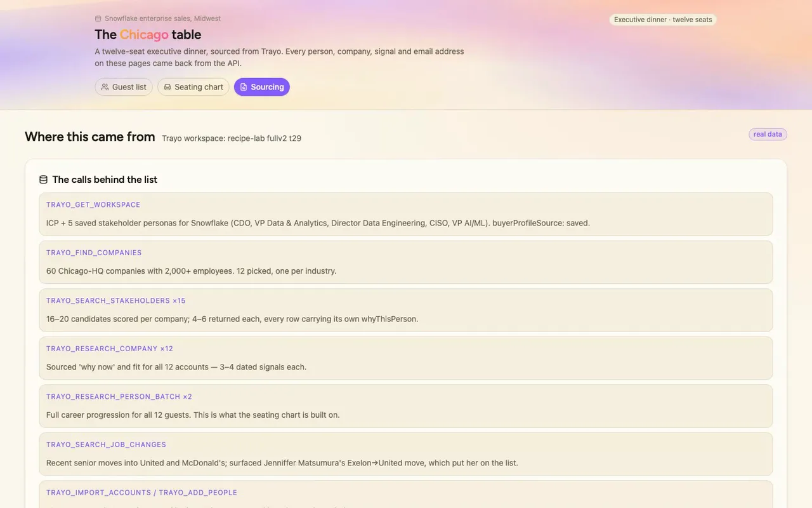Click The Chicago table title

click(148, 34)
